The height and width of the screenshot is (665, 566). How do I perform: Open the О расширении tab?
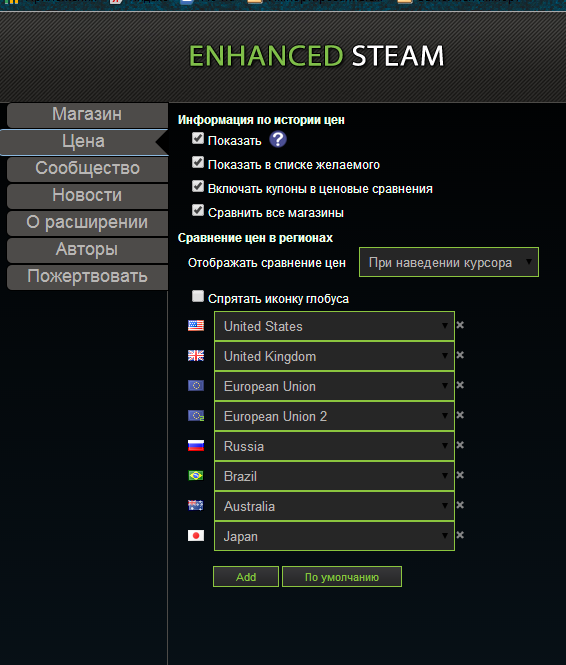coord(87,223)
